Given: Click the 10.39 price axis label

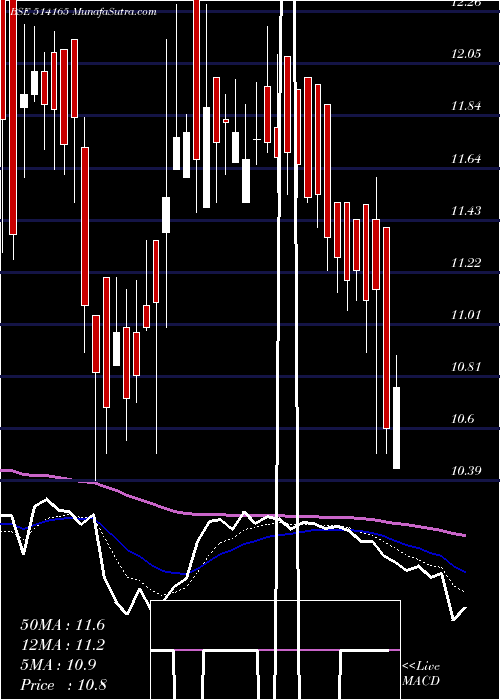Looking at the screenshot, I should (x=466, y=471).
